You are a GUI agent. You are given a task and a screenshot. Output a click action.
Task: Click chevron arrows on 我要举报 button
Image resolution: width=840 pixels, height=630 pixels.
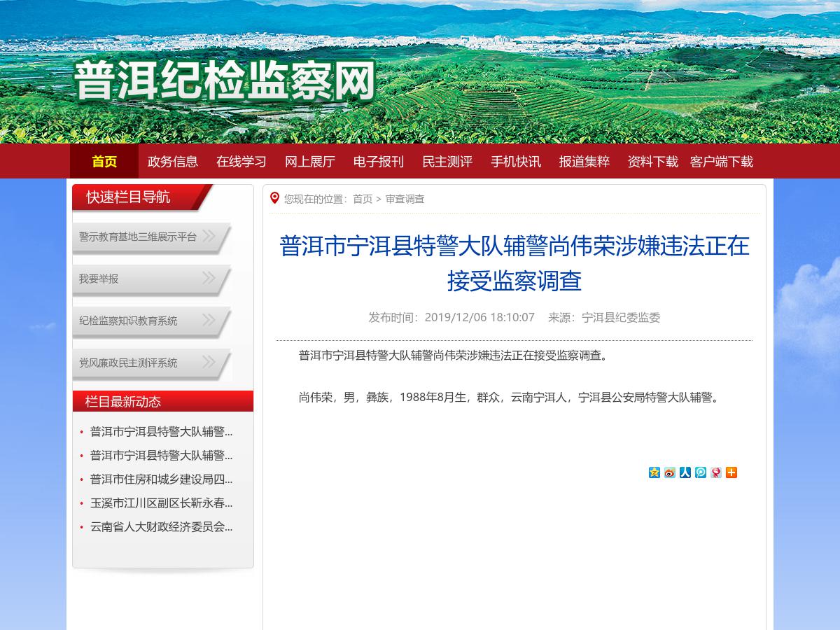(x=209, y=278)
